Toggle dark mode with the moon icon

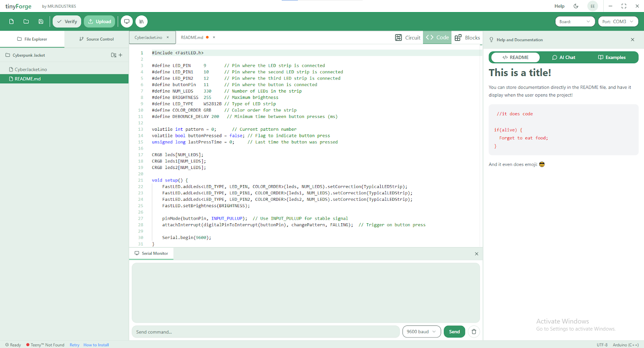tap(576, 6)
